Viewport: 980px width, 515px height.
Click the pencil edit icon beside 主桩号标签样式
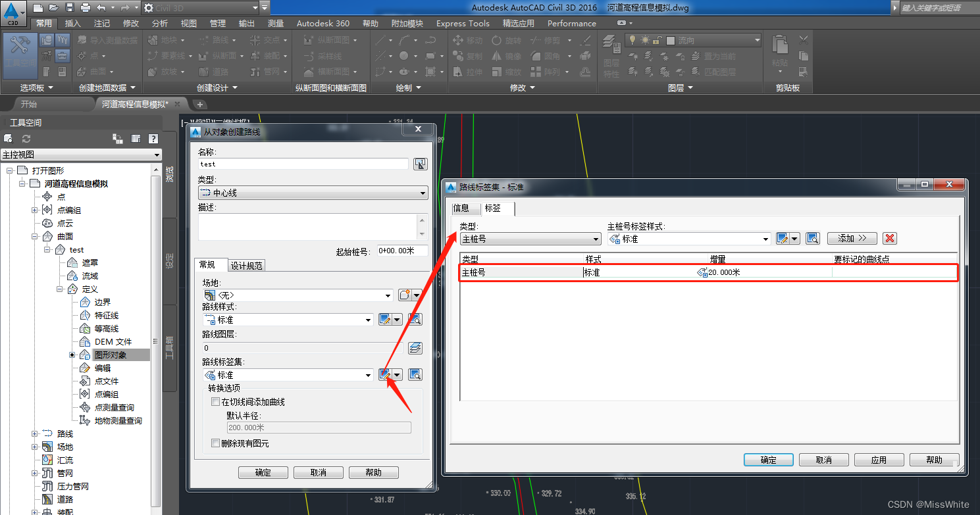pos(783,238)
